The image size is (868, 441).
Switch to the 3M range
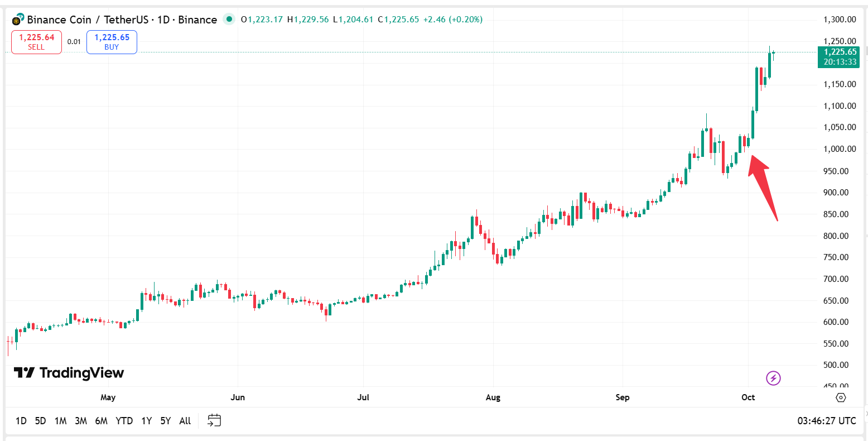(x=81, y=421)
